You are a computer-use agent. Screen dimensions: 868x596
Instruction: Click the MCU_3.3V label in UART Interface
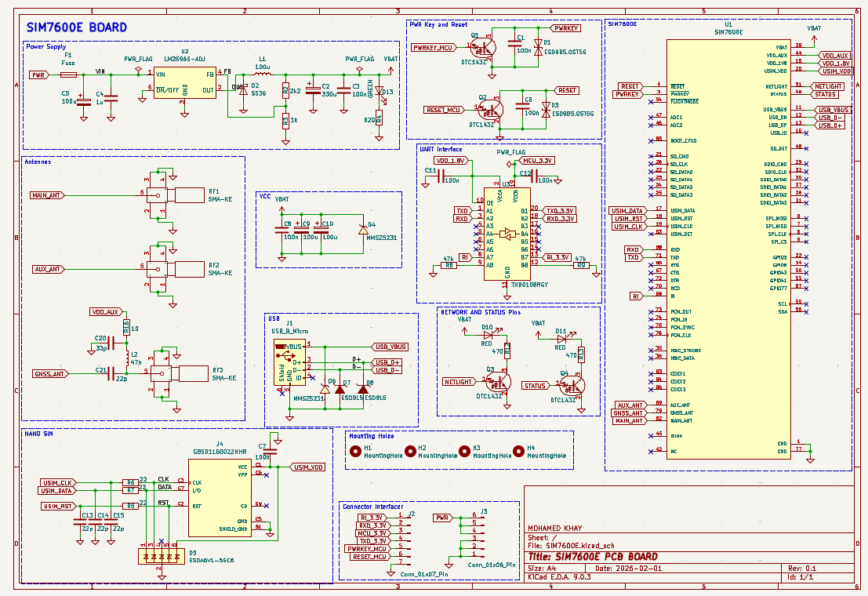(536, 161)
